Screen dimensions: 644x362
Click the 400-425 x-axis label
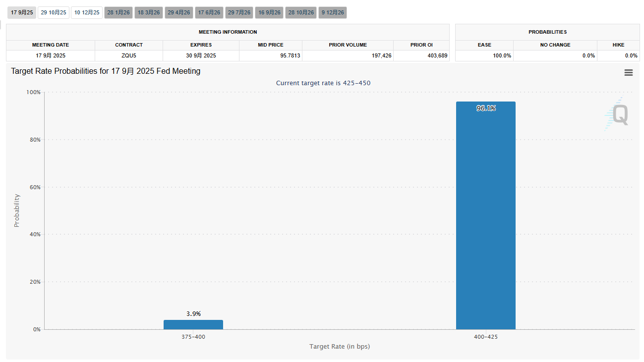pyautogui.click(x=485, y=337)
